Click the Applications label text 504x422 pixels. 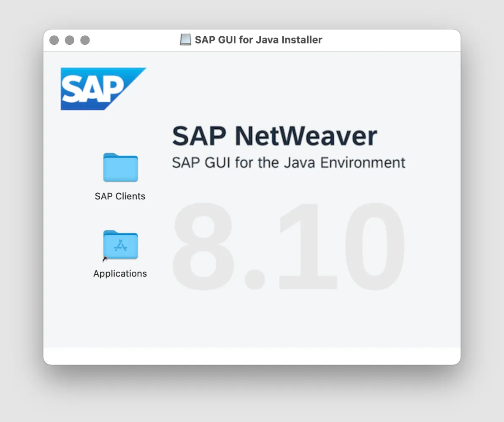click(120, 273)
